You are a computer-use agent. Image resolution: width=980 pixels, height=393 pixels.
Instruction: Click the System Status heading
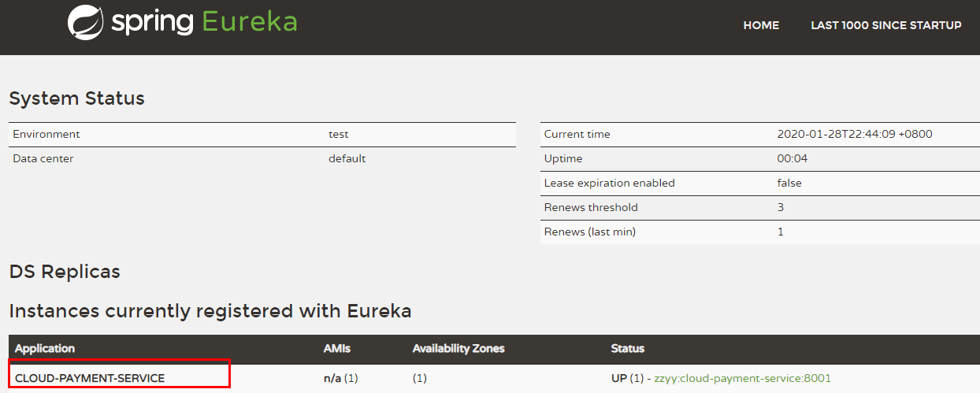click(77, 98)
